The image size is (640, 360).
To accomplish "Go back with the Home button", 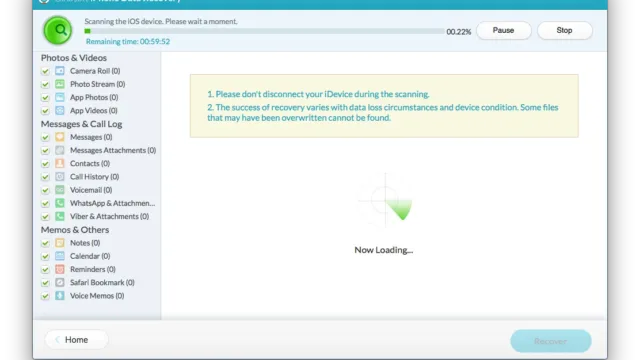I will pos(76,340).
